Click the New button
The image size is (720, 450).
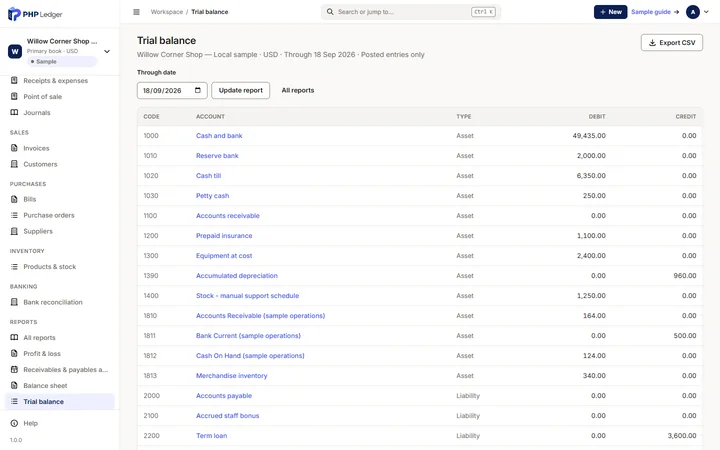pos(610,12)
